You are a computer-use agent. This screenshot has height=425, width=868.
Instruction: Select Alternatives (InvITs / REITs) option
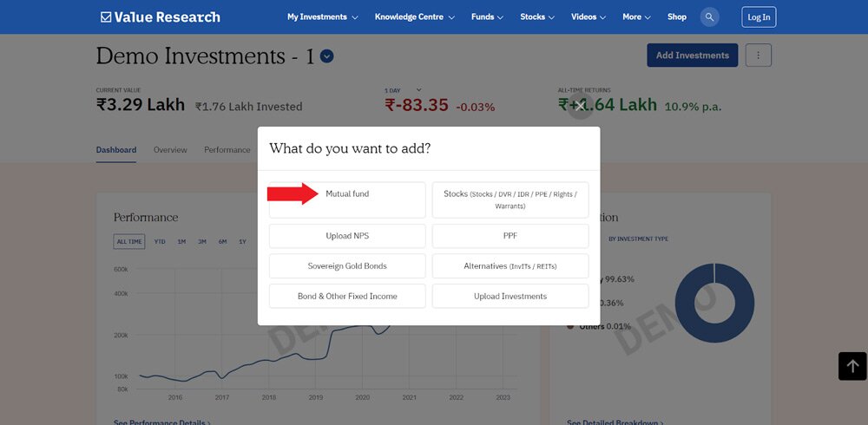510,266
